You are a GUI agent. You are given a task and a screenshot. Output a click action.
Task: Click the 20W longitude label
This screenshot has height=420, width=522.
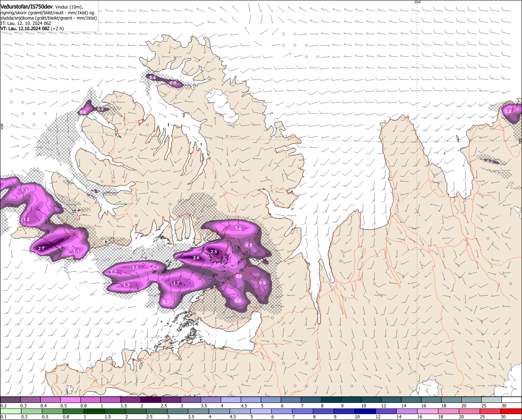tap(417, 2)
